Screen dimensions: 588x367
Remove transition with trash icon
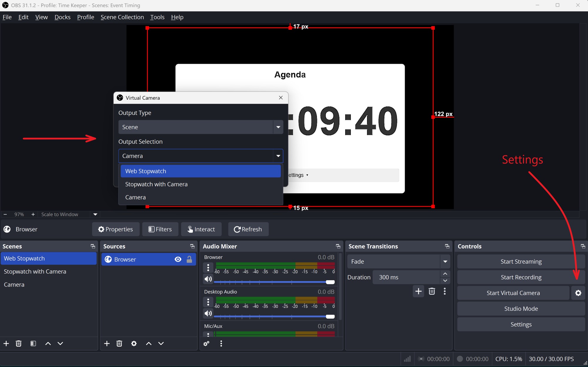tap(432, 291)
